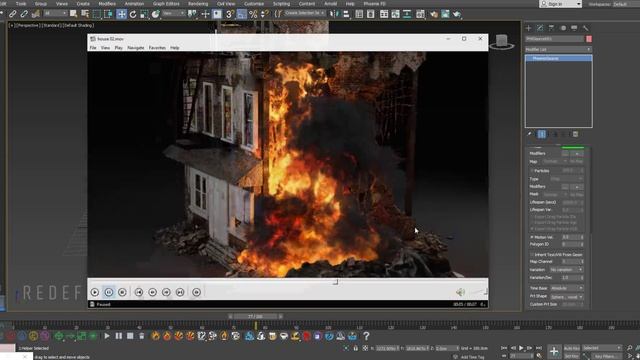Click Phoenix FD pause simulation icon
Image resolution: width=640 pixels, height=360 pixels.
118,336
